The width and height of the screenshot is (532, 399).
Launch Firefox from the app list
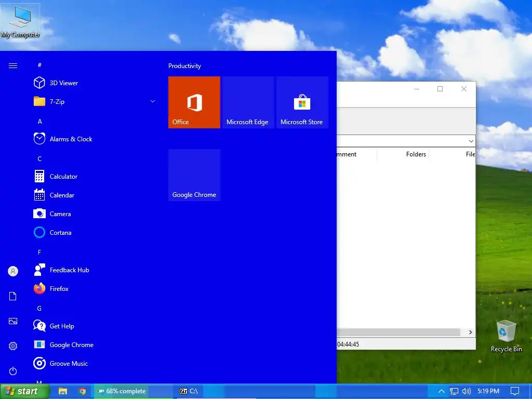pos(59,289)
